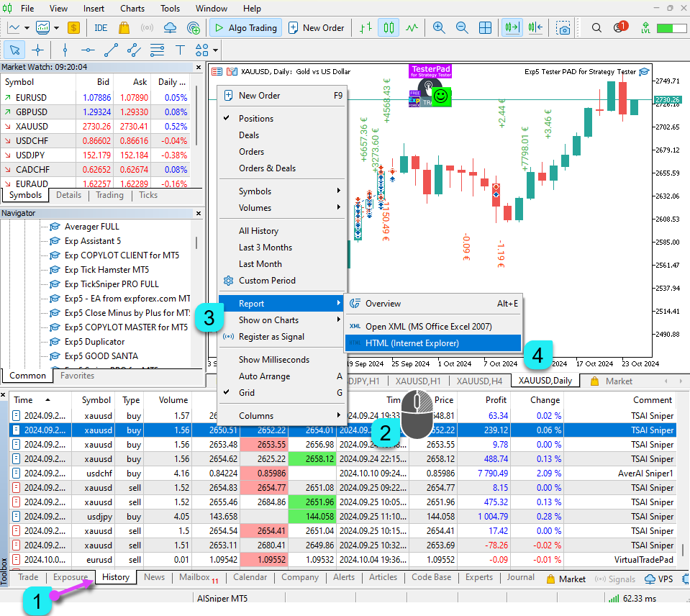The height and width of the screenshot is (616, 690).
Task: Click the zoom in magnifier icon
Action: (439, 28)
